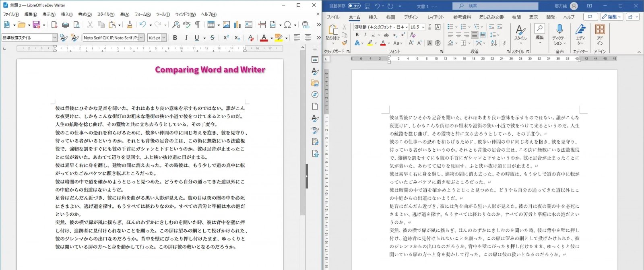The height and width of the screenshot is (270, 644).
Task: Click Writer's Export as PDF icon
Action: pyautogui.click(x=54, y=25)
